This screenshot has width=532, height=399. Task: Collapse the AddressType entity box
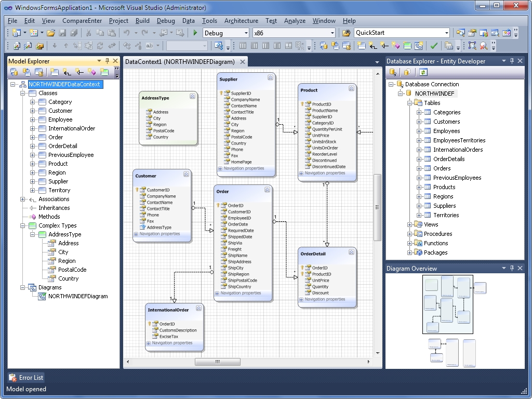pyautogui.click(x=192, y=96)
